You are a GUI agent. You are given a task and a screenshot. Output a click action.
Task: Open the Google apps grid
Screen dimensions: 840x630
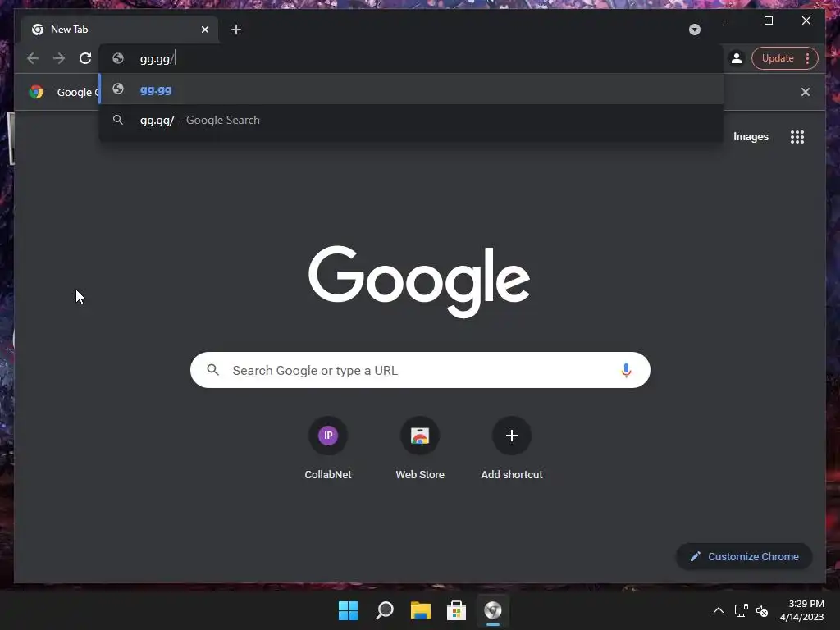pyautogui.click(x=797, y=137)
